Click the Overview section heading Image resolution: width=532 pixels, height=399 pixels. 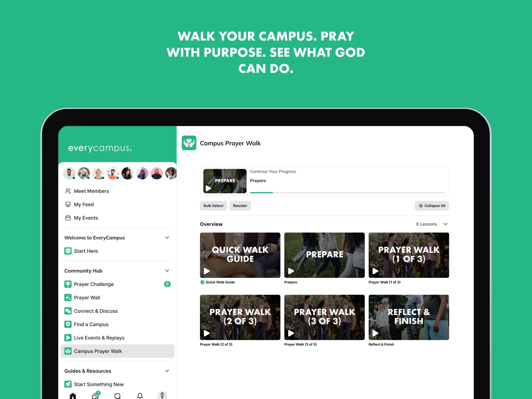[x=211, y=224]
